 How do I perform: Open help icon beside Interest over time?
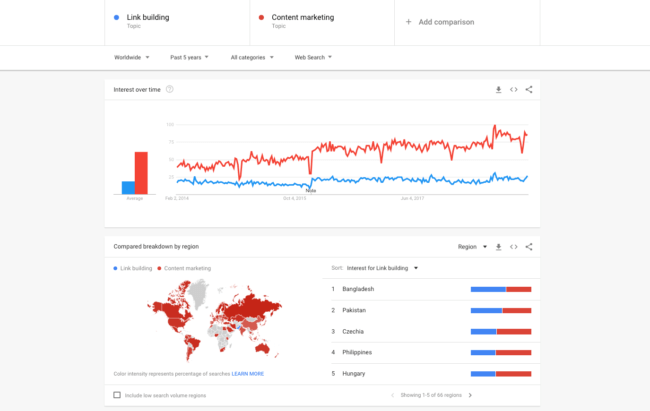[x=170, y=89]
